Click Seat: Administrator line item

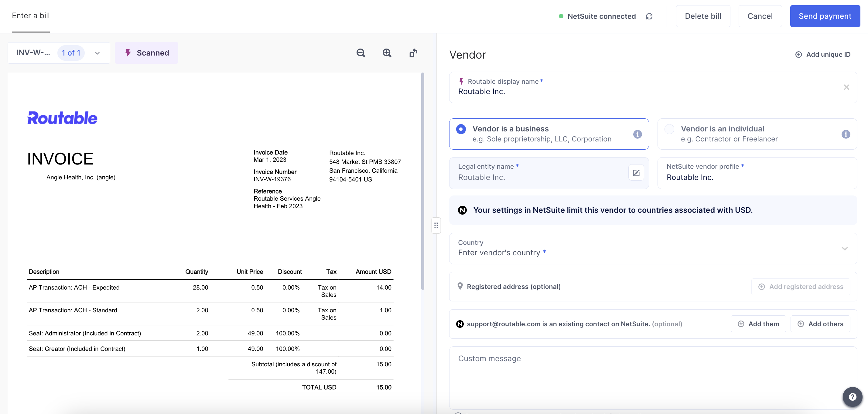210,333
